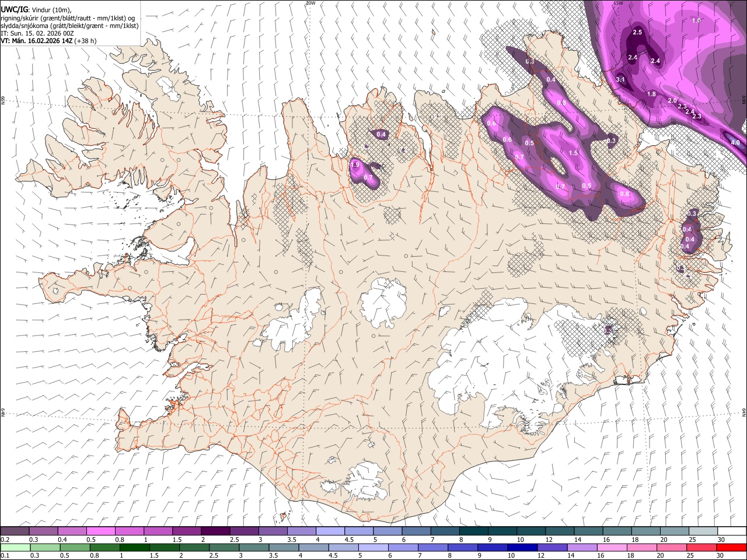Screen dimensions: 747x560
Task: Click the 'slydda/snjókoma' description line
Action: pos(69,26)
